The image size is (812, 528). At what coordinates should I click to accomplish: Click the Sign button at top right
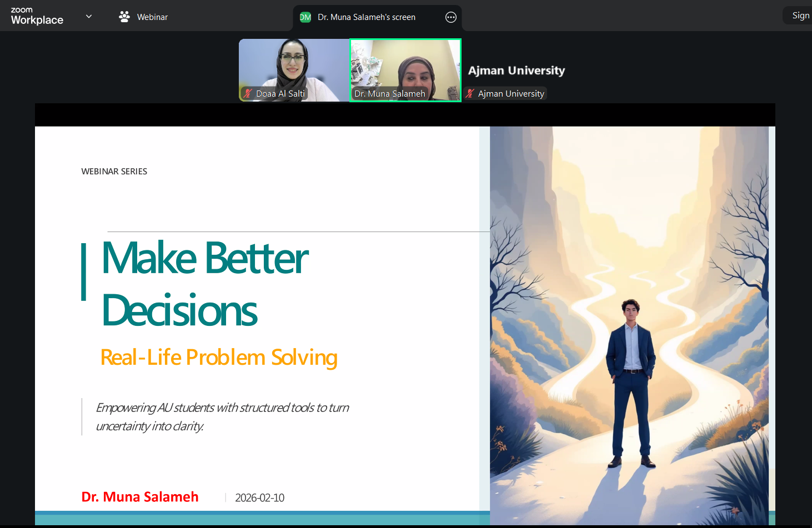tap(798, 16)
